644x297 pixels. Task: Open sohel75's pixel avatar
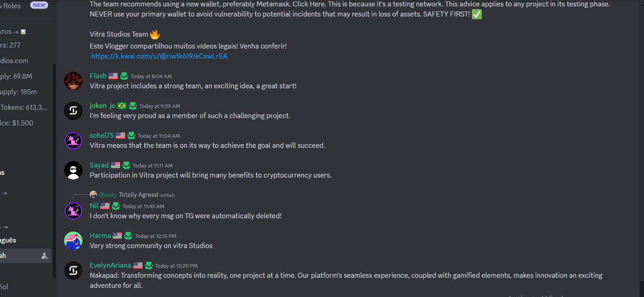pos(73,140)
